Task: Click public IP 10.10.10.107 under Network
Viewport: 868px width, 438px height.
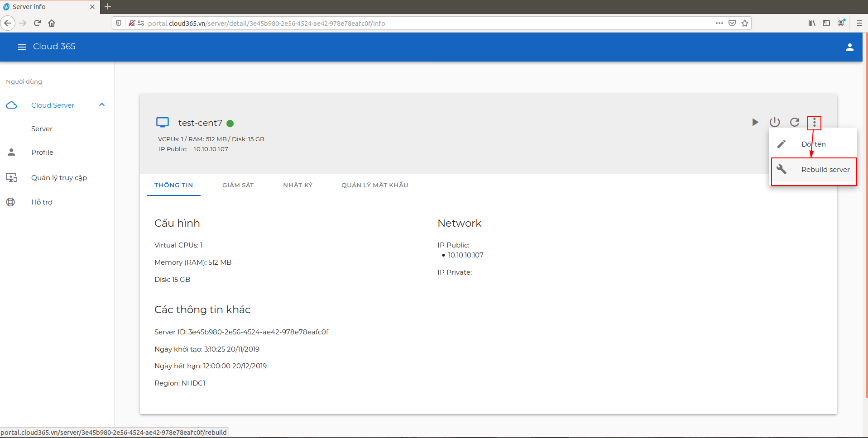Action: click(x=465, y=255)
